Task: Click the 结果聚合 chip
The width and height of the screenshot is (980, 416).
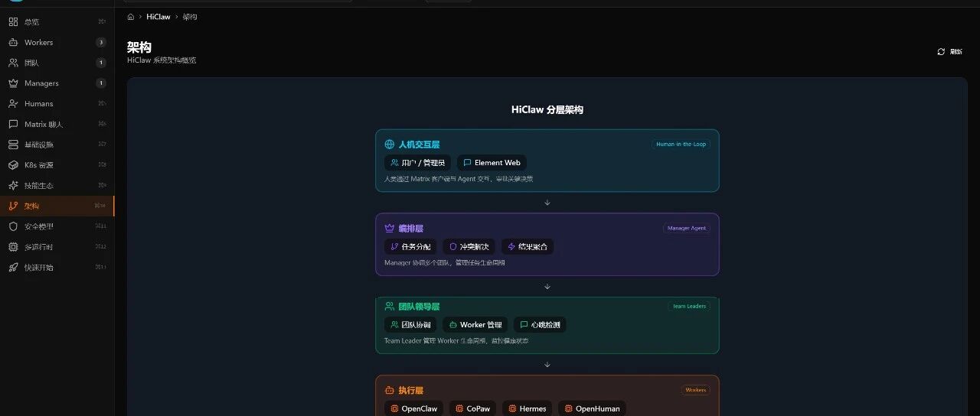Action: [528, 247]
